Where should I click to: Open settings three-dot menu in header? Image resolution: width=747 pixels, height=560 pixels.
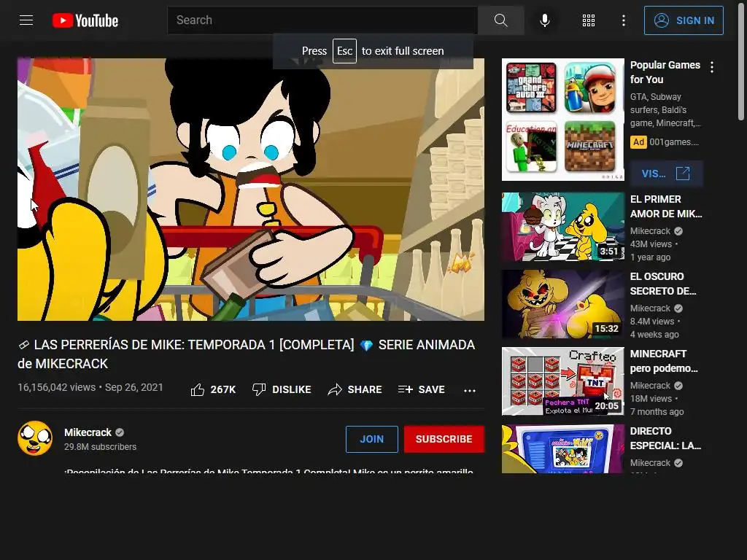(x=624, y=20)
